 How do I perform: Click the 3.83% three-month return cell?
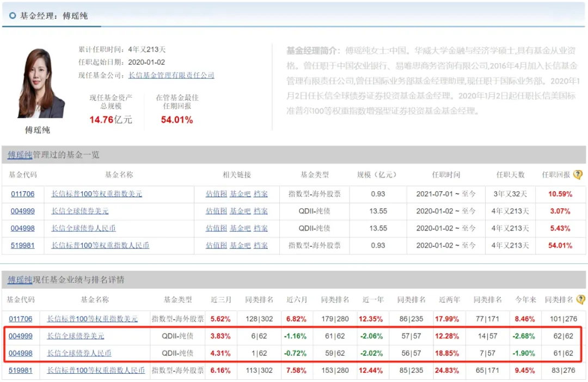click(x=220, y=336)
